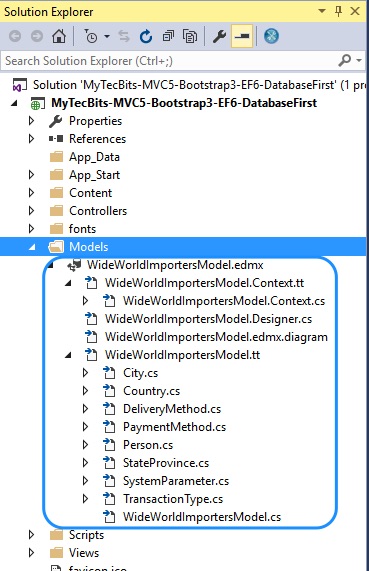Select WideWorldImportersModel.edmx.diagram file
Screen dimensions: 369x571
(x=216, y=337)
